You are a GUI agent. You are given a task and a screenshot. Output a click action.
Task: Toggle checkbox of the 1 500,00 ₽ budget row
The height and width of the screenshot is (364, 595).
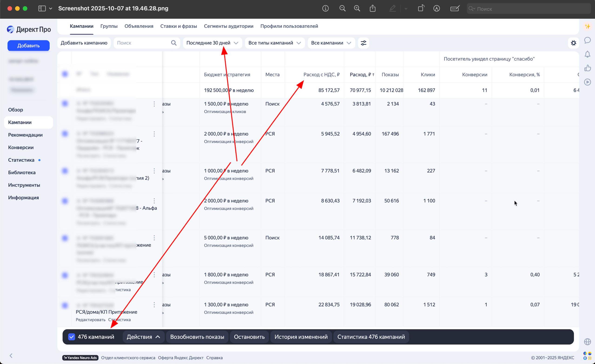tap(65, 103)
